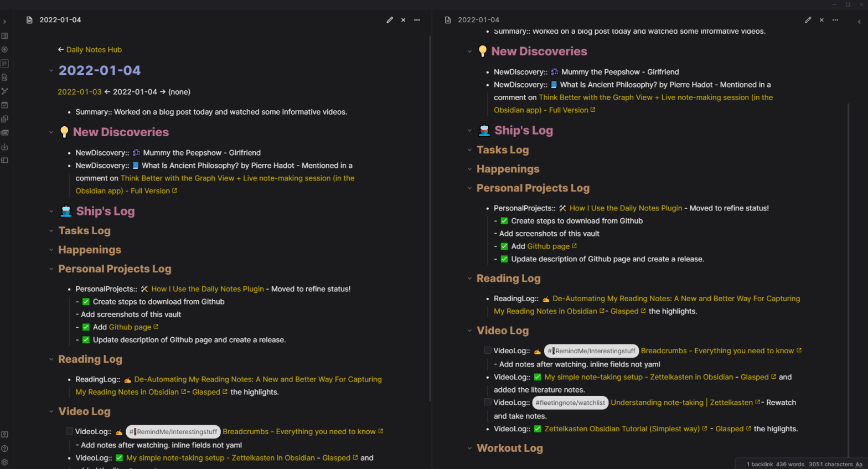Screen dimensions: 868x469
Task: Collapse the New Discoveries heading in the left pane
Action: point(51,132)
